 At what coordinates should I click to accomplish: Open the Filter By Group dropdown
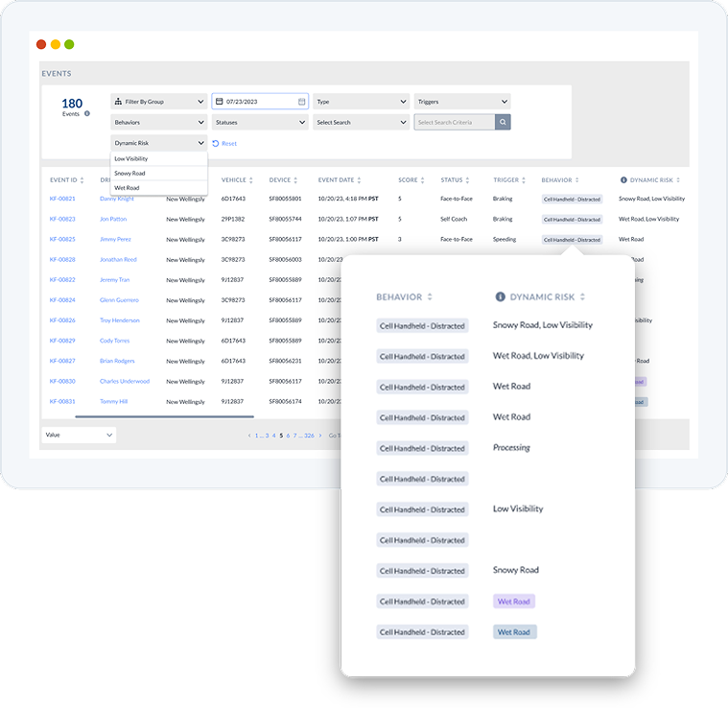(159, 102)
